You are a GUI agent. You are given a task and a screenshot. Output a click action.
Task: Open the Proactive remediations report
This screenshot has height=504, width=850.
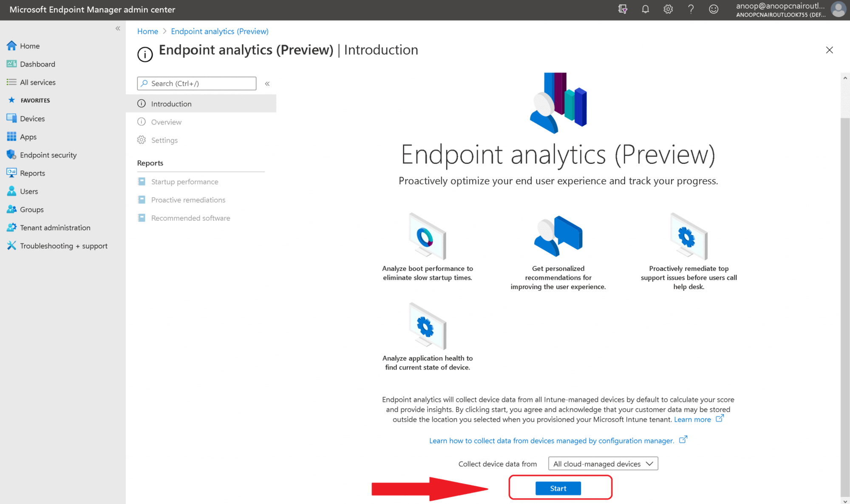pos(188,200)
